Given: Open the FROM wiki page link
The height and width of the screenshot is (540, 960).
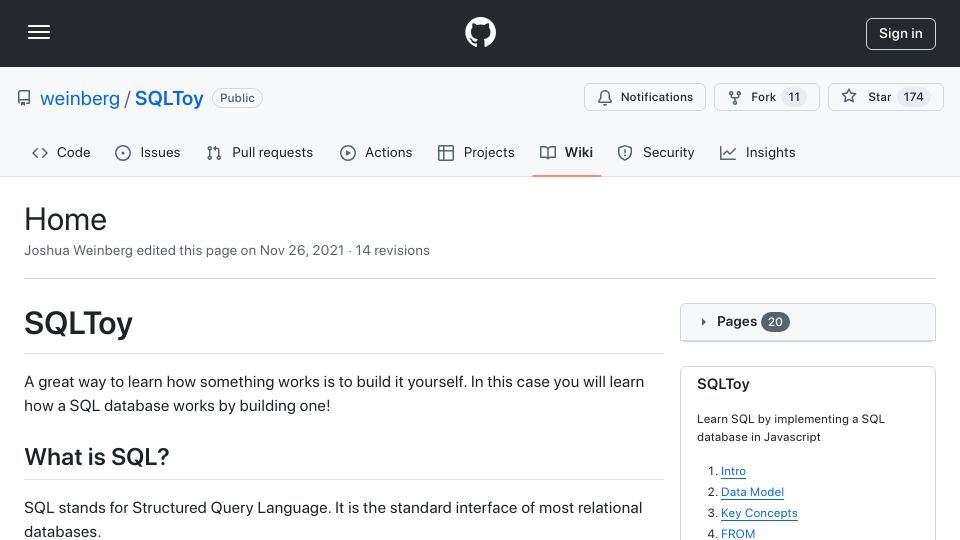Looking at the screenshot, I should pos(738,533).
